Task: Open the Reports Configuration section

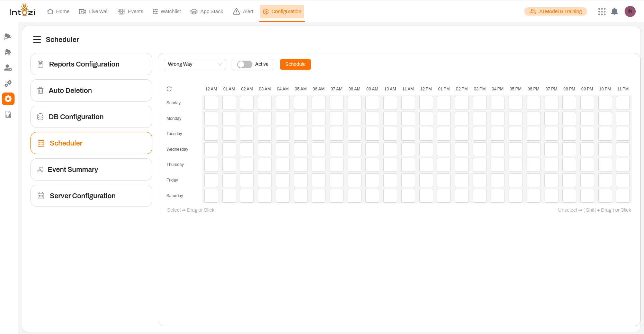Action: 91,64
